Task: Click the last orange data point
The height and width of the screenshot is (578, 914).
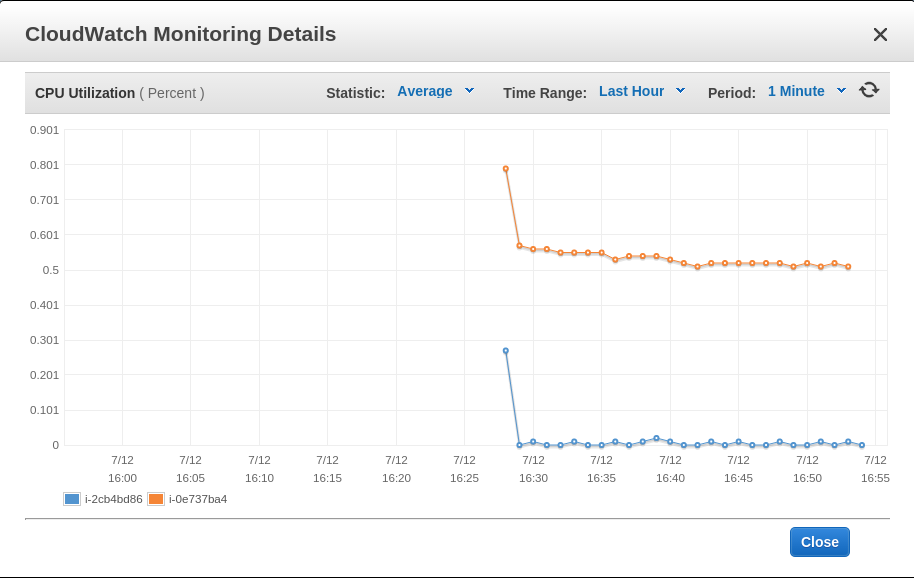Action: coord(848,267)
